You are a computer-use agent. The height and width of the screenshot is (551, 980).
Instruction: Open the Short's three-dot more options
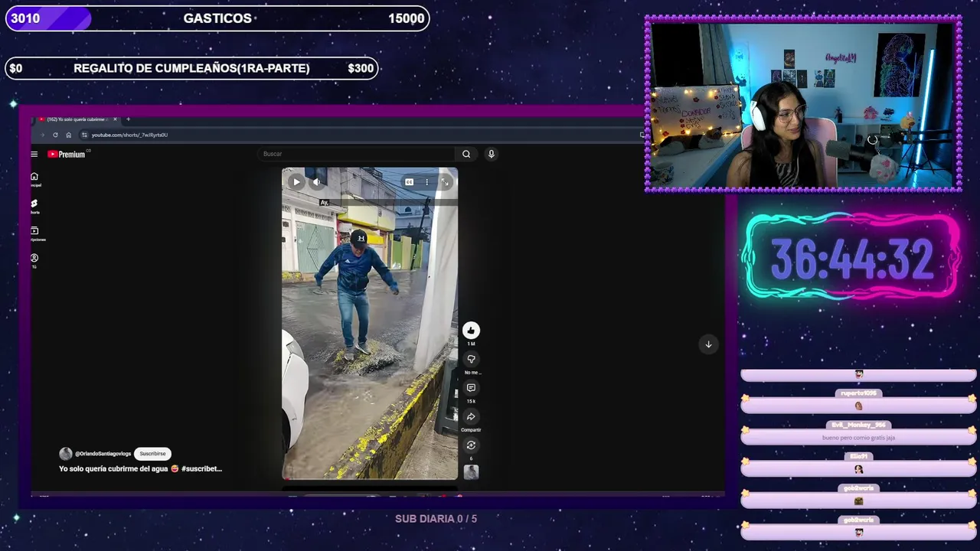(427, 182)
